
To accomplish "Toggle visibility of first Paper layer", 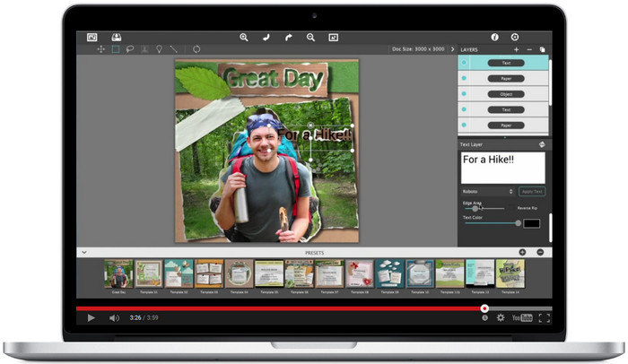I will click(x=464, y=79).
